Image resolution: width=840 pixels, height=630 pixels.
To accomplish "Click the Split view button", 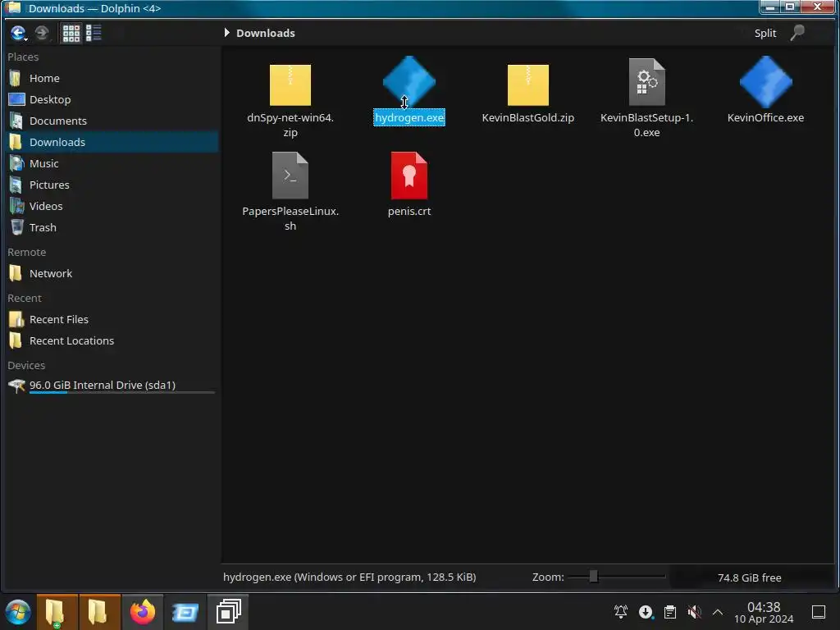I will [765, 33].
